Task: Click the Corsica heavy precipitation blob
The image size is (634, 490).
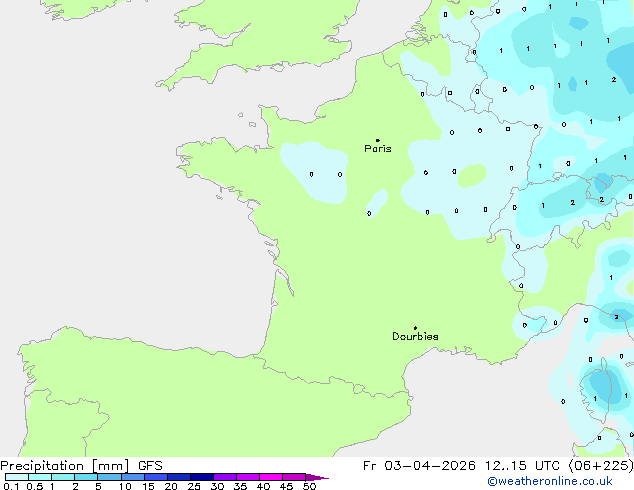Action: 604,388
